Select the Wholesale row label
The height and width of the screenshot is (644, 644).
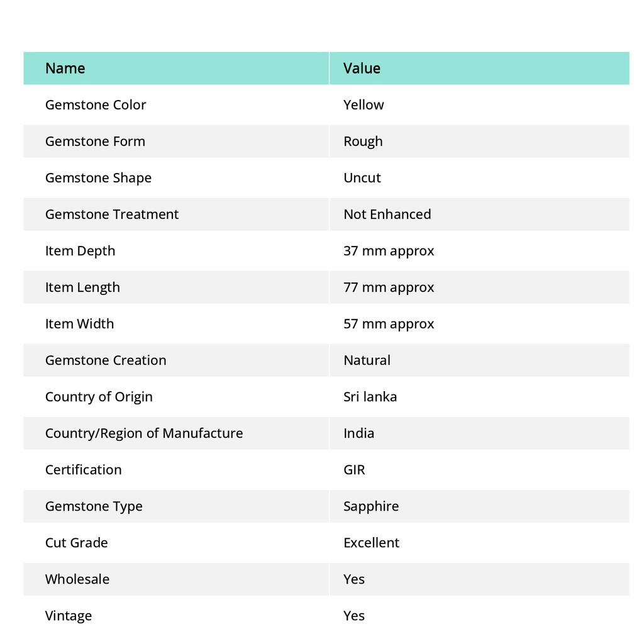pyautogui.click(x=77, y=579)
